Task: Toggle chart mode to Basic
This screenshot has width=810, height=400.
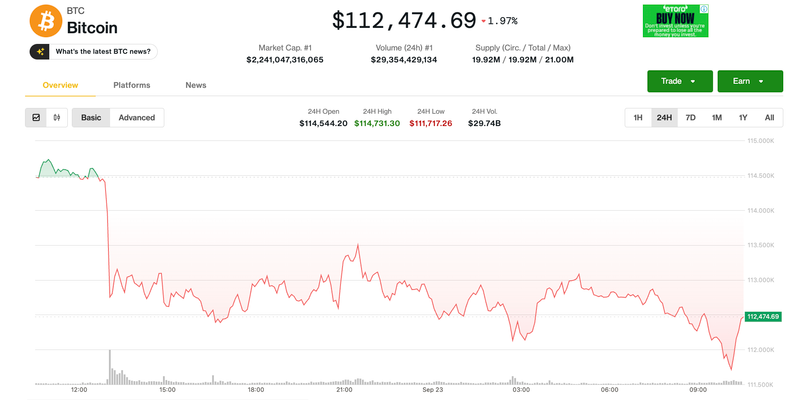Action: pyautogui.click(x=91, y=118)
